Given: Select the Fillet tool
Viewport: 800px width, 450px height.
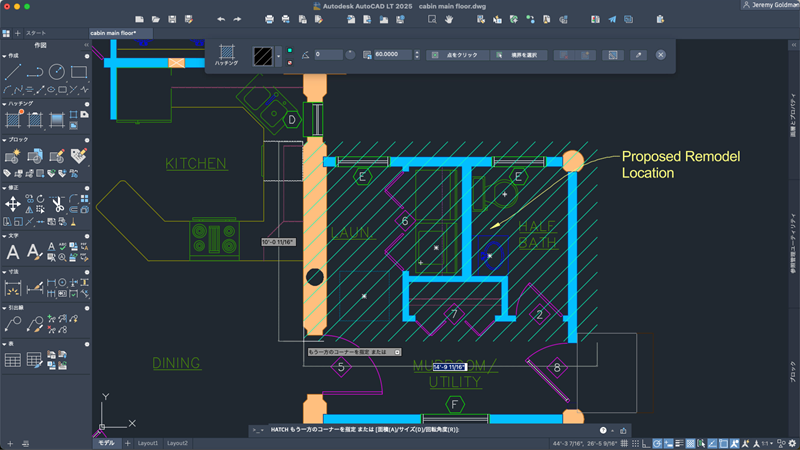Looking at the screenshot, I should pos(73,198).
